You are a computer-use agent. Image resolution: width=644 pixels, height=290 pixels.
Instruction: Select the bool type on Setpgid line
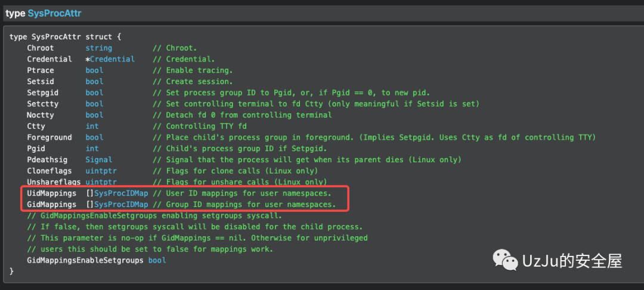pyautogui.click(x=94, y=92)
